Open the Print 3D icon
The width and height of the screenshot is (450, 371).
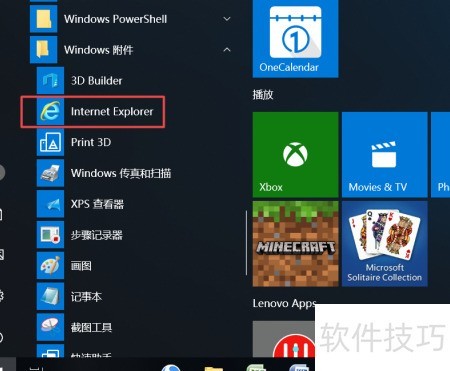tap(50, 142)
